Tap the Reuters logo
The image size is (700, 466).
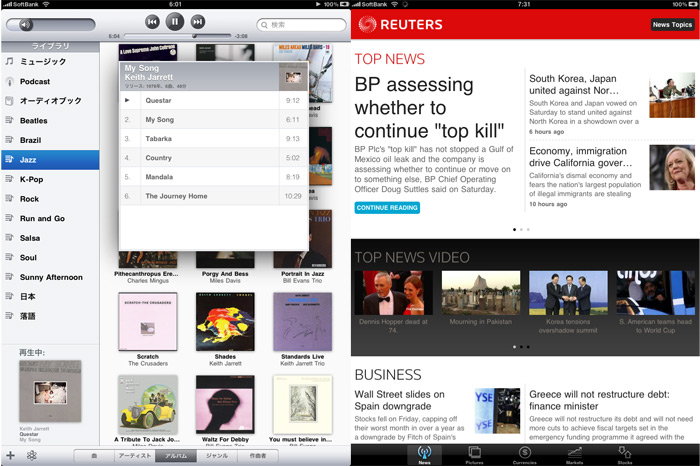(x=400, y=24)
